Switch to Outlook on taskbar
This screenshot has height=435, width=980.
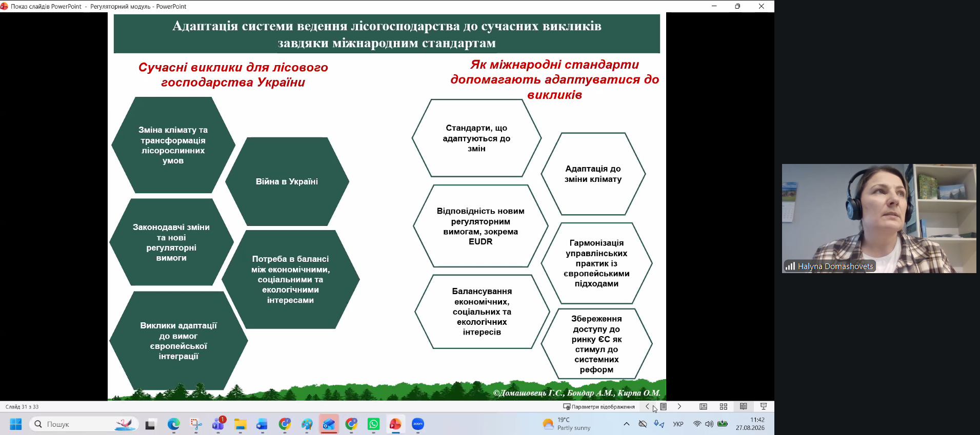(x=329, y=424)
